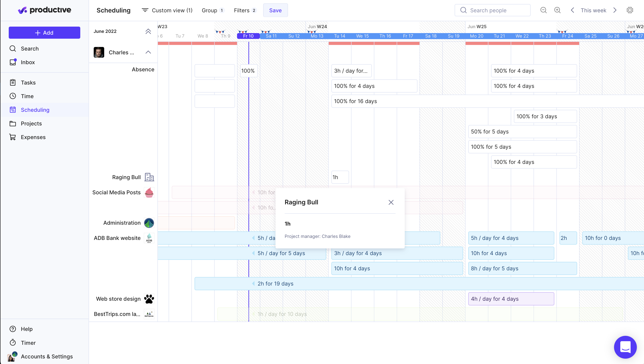Open the Group options menu
644x364 pixels.
(x=213, y=10)
